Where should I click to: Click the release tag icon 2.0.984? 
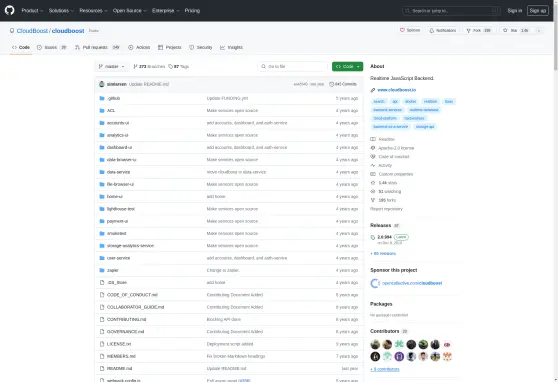[373, 237]
